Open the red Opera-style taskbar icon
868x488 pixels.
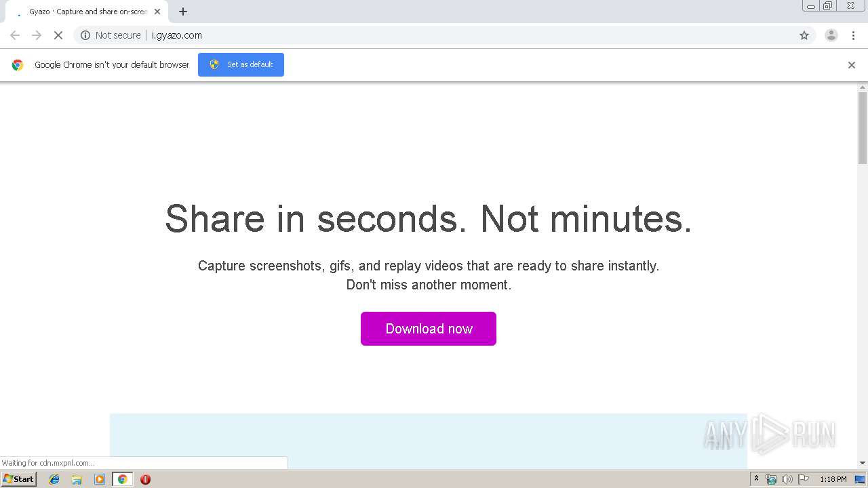coord(145,479)
